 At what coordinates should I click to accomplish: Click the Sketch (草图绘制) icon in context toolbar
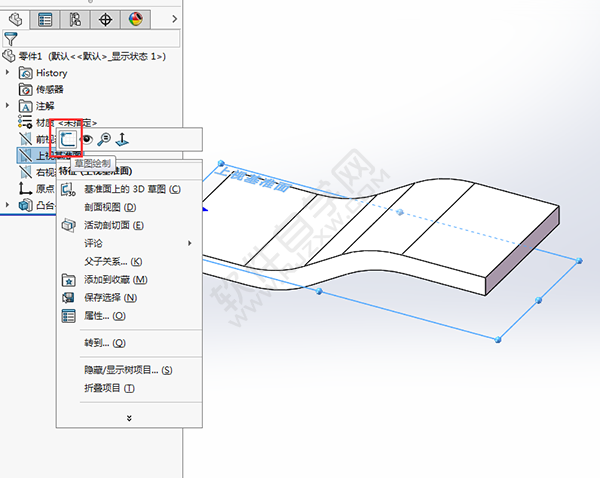[68, 140]
